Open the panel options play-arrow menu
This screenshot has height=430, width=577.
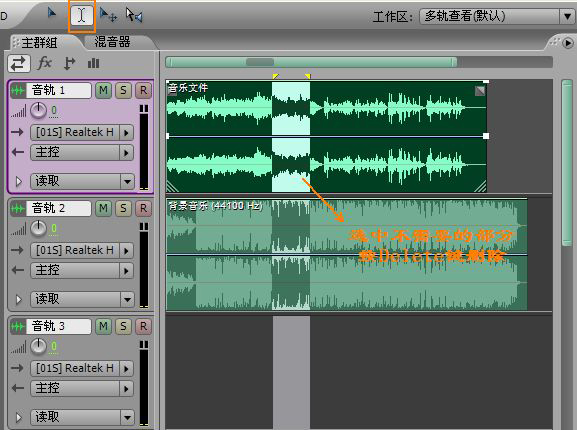click(x=568, y=43)
